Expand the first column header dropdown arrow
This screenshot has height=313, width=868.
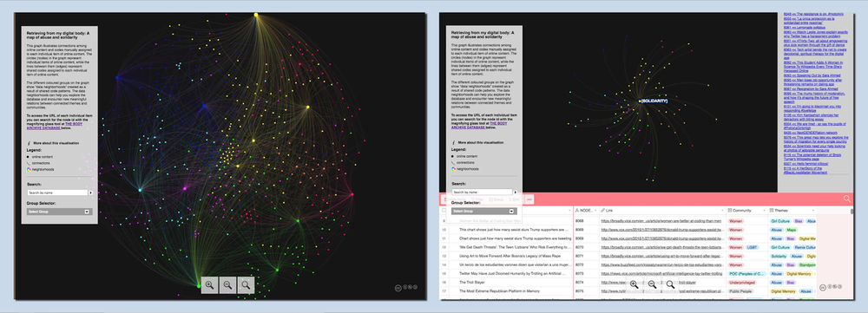(569, 211)
